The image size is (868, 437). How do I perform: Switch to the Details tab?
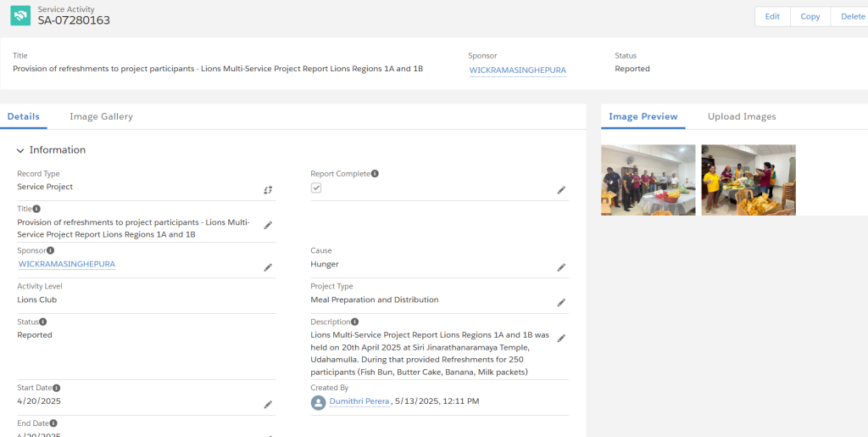coord(23,116)
